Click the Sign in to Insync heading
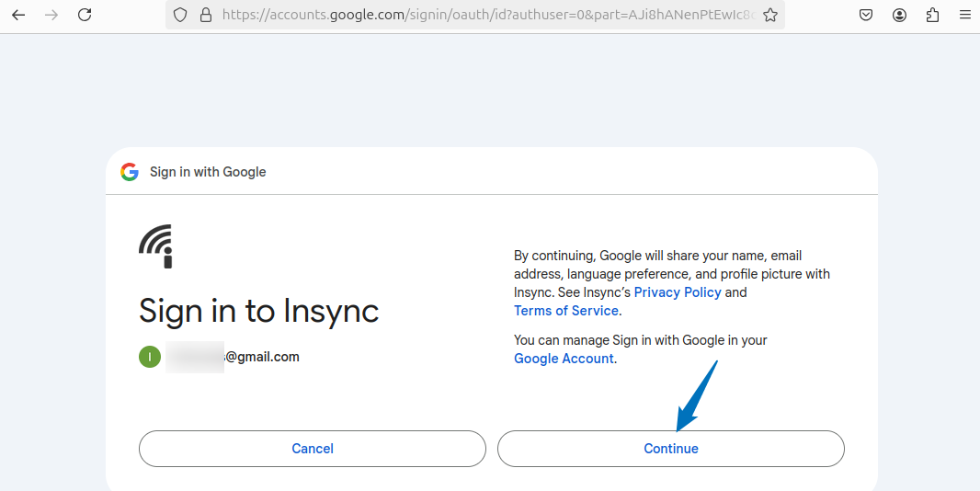The image size is (980, 491). 258,310
